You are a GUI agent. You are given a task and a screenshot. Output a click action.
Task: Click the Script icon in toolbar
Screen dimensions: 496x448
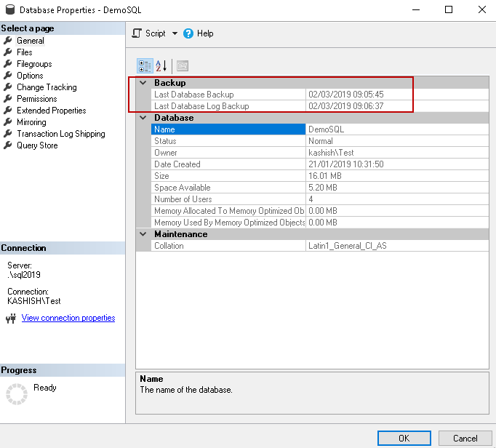[x=137, y=33]
